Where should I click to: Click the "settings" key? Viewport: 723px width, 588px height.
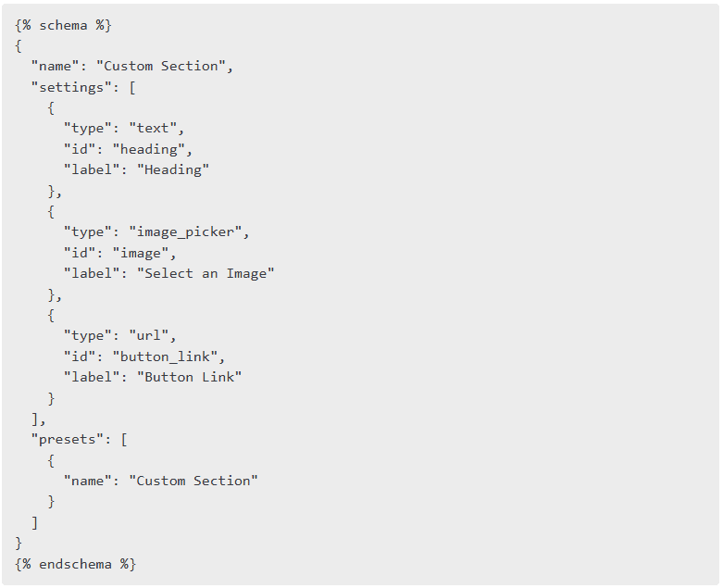click(68, 87)
